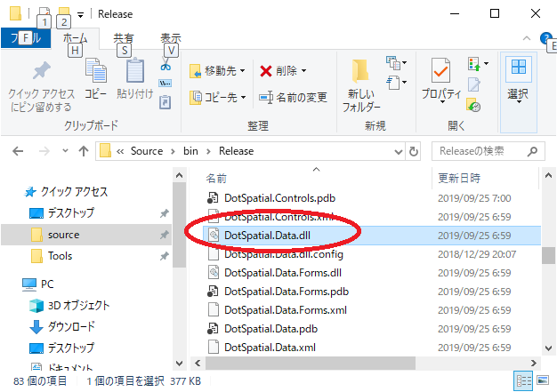The width and height of the screenshot is (557, 392).
Task: Click the Paste shortcut icon
Action: click(x=165, y=102)
